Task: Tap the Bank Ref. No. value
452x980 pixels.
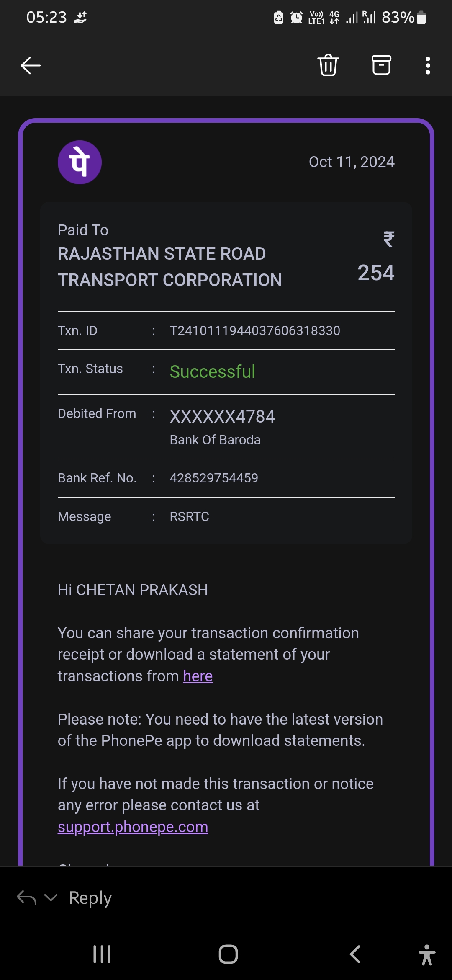Action: tap(213, 478)
